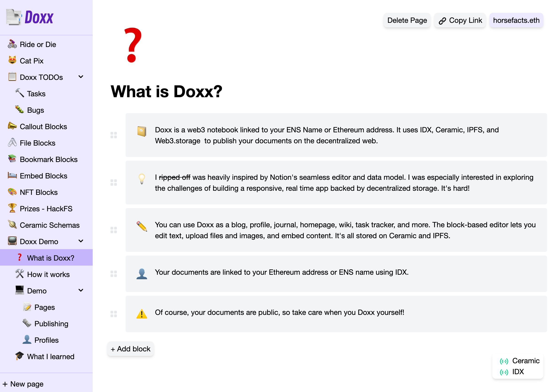The height and width of the screenshot is (392, 558).
Task: Click the 'IDX' status label
Action: (518, 372)
